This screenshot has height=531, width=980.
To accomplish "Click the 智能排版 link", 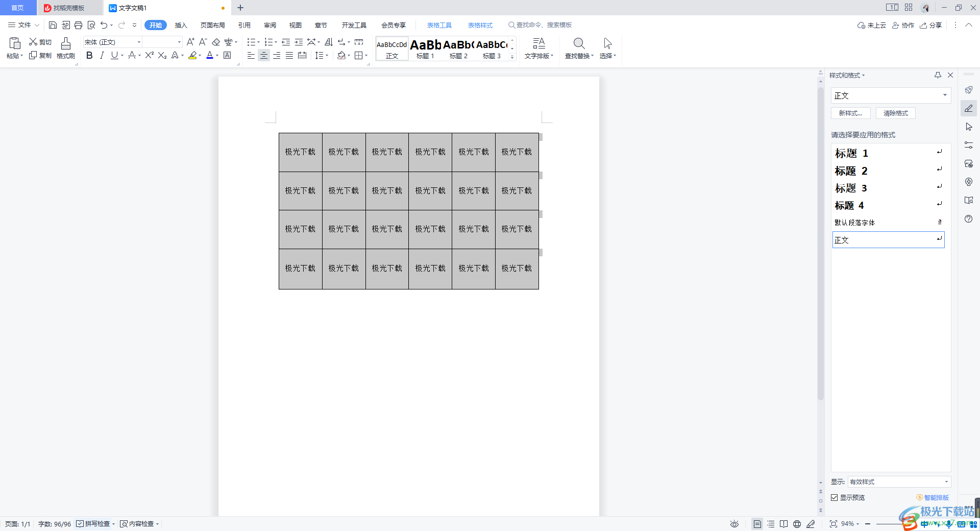I will coord(933,497).
